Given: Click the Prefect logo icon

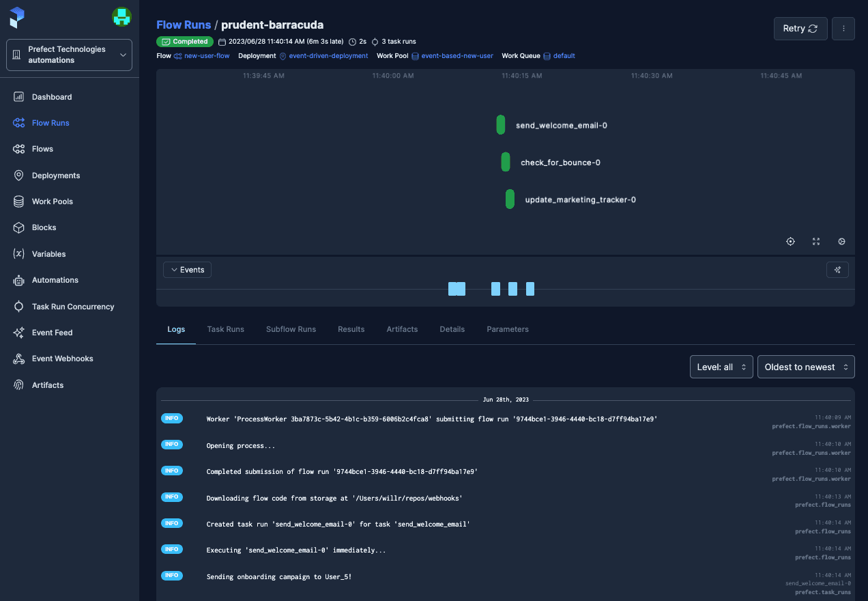Looking at the screenshot, I should (17, 18).
